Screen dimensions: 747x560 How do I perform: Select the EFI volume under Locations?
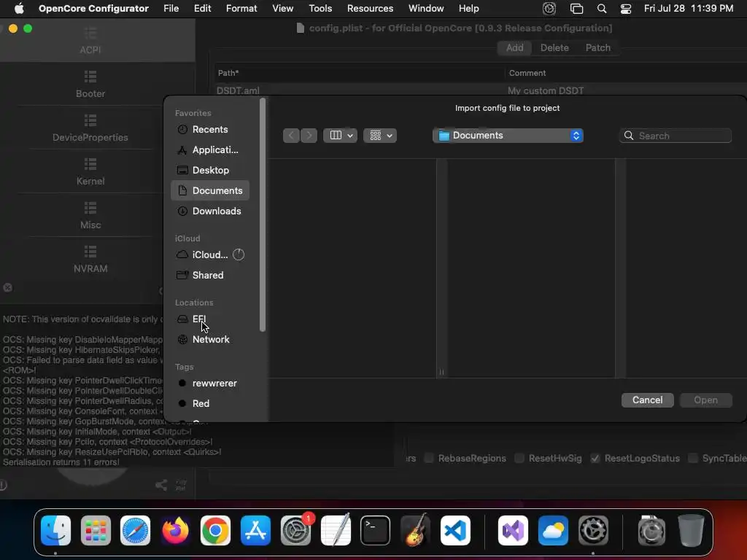(209, 319)
